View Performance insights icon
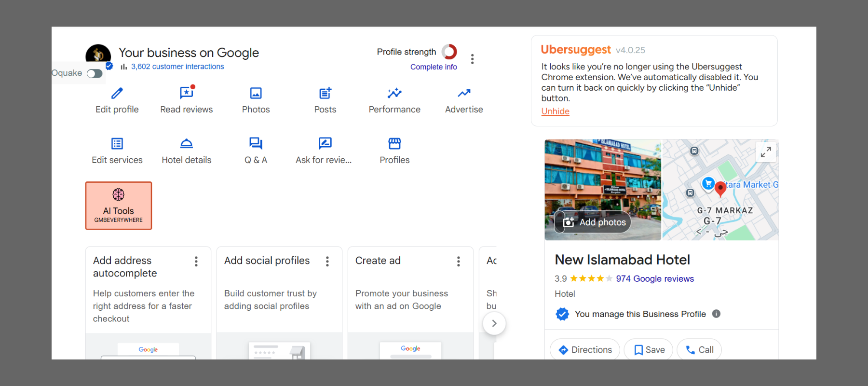The height and width of the screenshot is (386, 868). coord(394,93)
